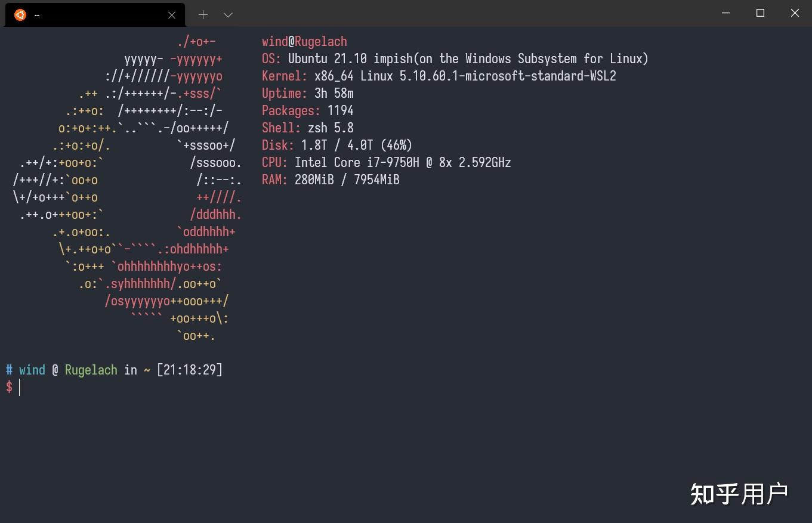Screen dimensions: 812x523
Task: Click the Uptime value 3h 58m
Action: pos(334,94)
